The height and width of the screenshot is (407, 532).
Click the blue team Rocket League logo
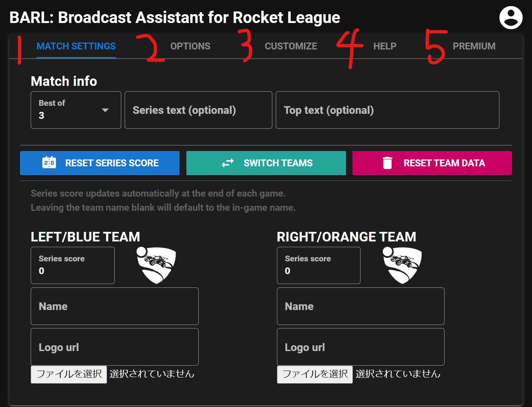pos(156,265)
